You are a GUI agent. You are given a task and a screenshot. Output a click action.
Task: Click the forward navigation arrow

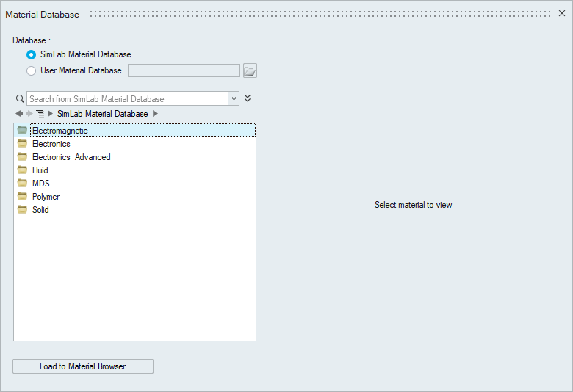point(29,114)
